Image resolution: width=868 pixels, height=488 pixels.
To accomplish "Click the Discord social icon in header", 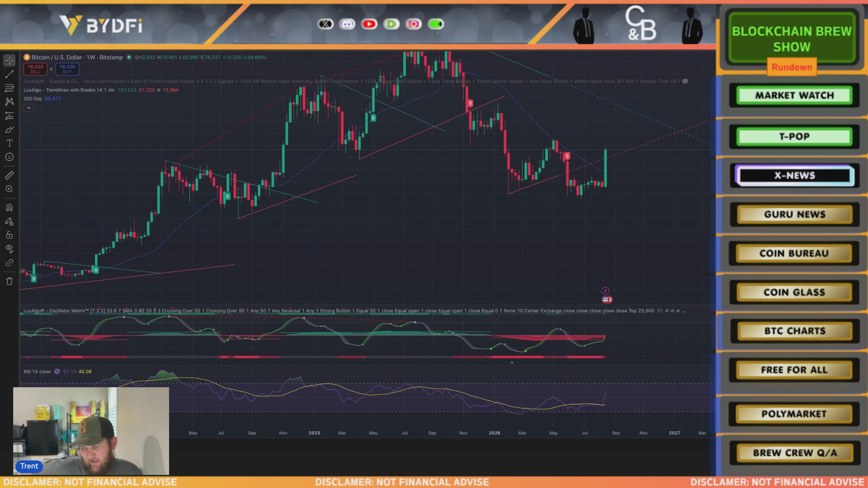I will 347,24.
